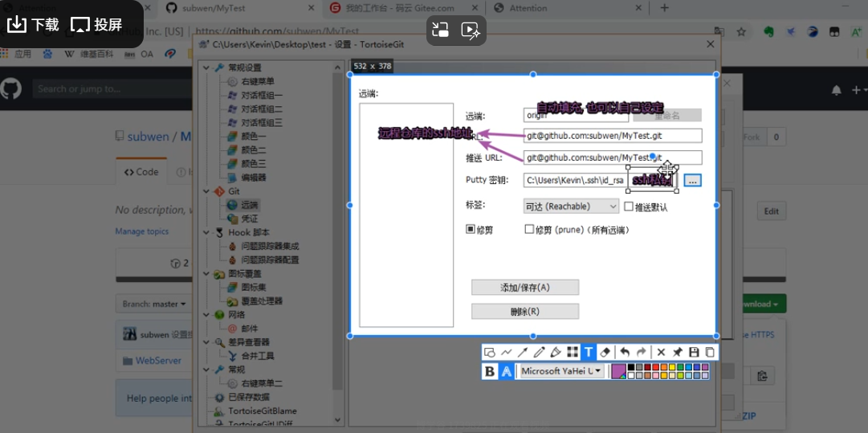The height and width of the screenshot is (433, 868).
Task: Click the 投屏 cast overlay button
Action: (97, 24)
